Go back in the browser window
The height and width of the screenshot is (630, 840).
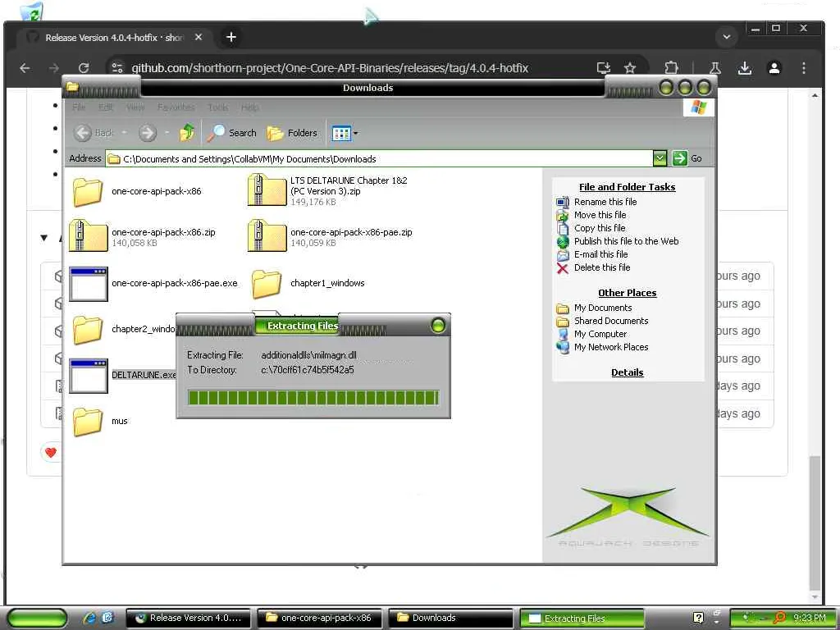[25, 68]
